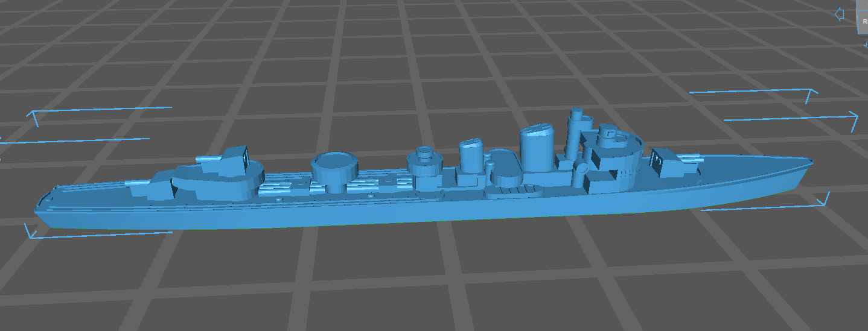Click the top face of the view cube

863,4
